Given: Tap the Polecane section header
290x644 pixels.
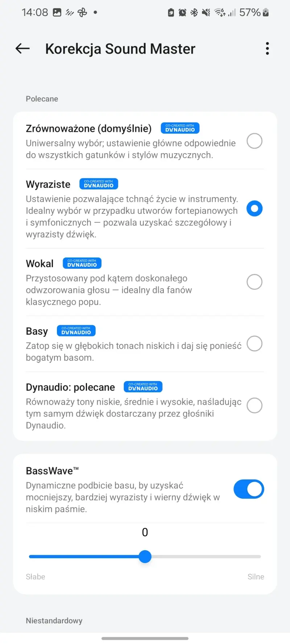Looking at the screenshot, I should pyautogui.click(x=42, y=99).
